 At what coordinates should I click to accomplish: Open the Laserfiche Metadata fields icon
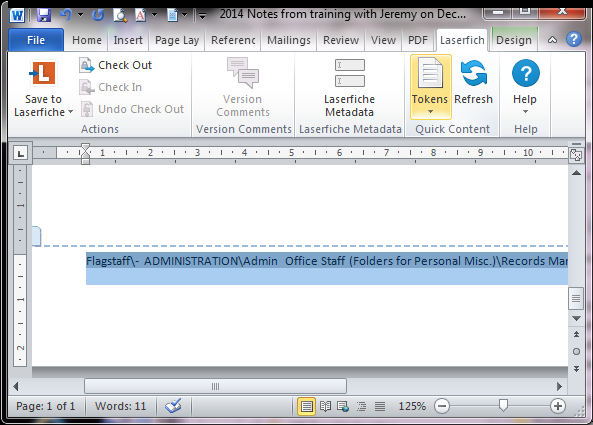[x=350, y=73]
